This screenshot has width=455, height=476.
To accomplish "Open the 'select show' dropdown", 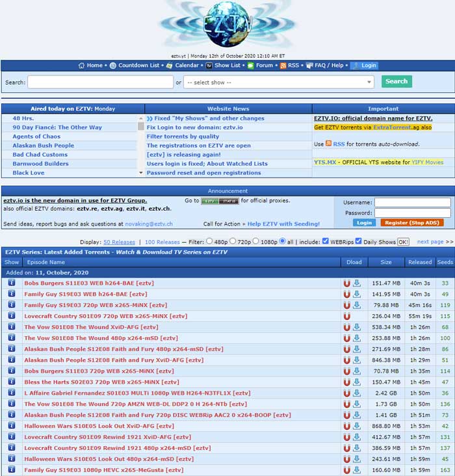I will coord(279,83).
